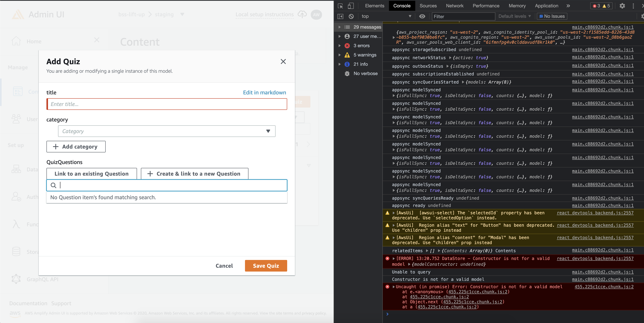Open the Default levels dropdown
This screenshot has width=644, height=323.
[x=514, y=16]
